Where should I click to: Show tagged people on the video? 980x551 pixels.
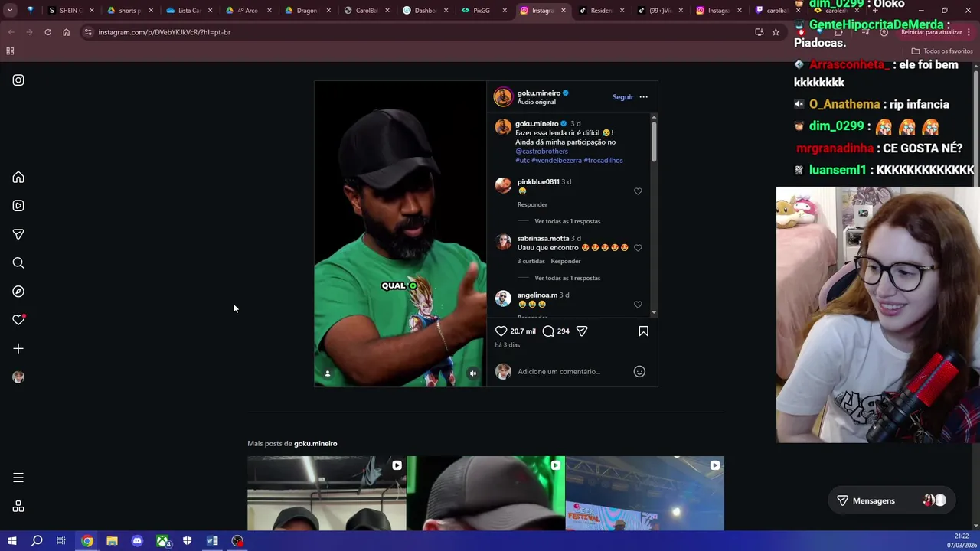coord(328,373)
